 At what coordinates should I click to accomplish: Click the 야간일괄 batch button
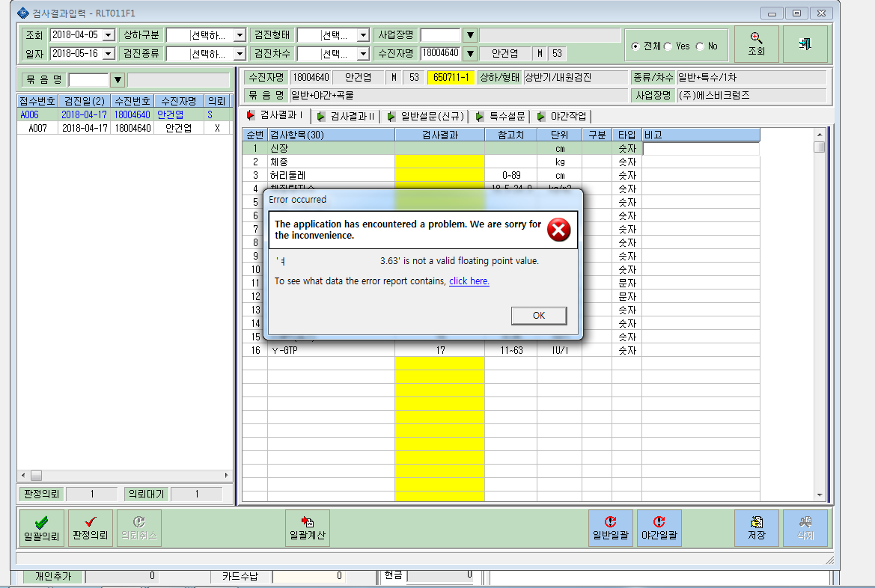point(659,527)
